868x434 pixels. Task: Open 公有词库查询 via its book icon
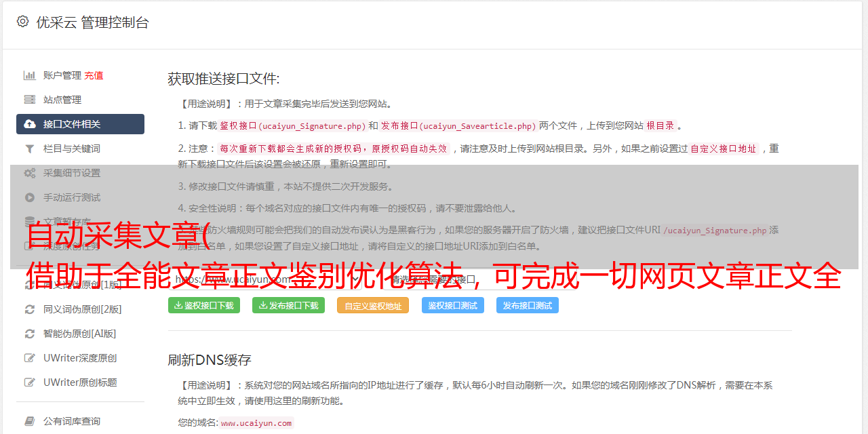click(30, 421)
